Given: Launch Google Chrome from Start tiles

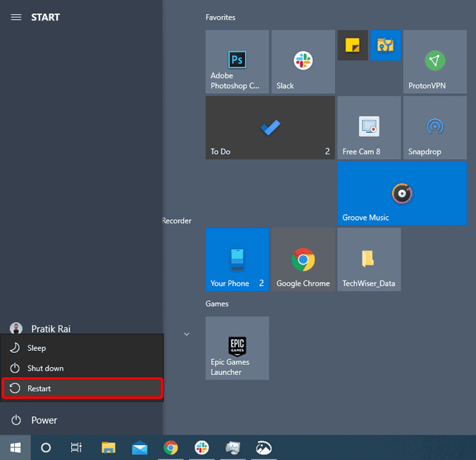Looking at the screenshot, I should pyautogui.click(x=303, y=259).
